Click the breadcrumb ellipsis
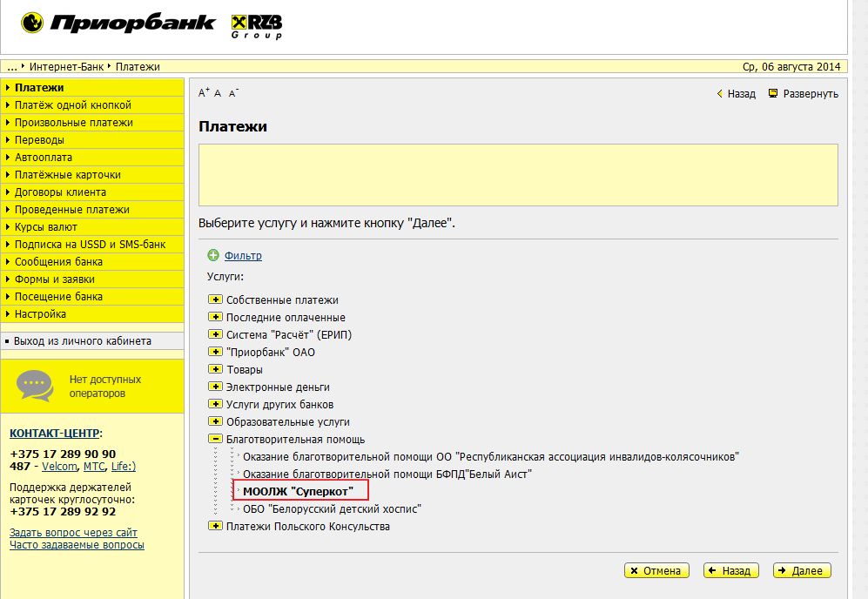The image size is (868, 599). tap(12, 67)
